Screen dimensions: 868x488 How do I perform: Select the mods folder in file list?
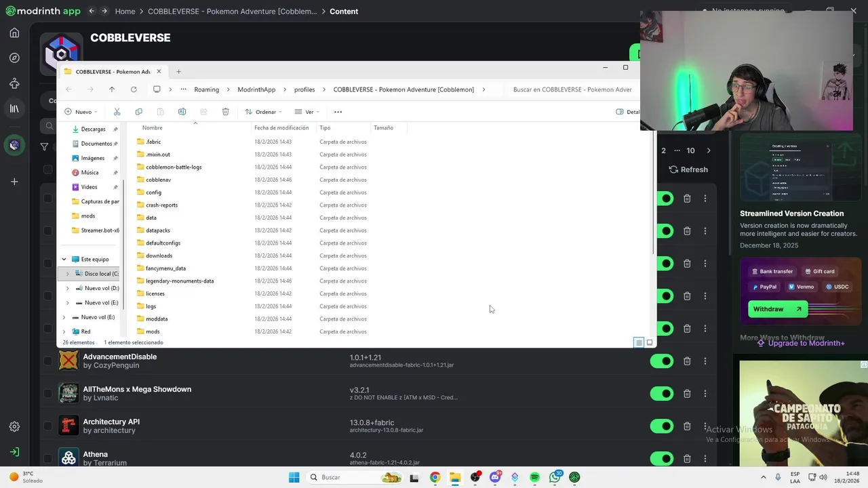coord(153,331)
